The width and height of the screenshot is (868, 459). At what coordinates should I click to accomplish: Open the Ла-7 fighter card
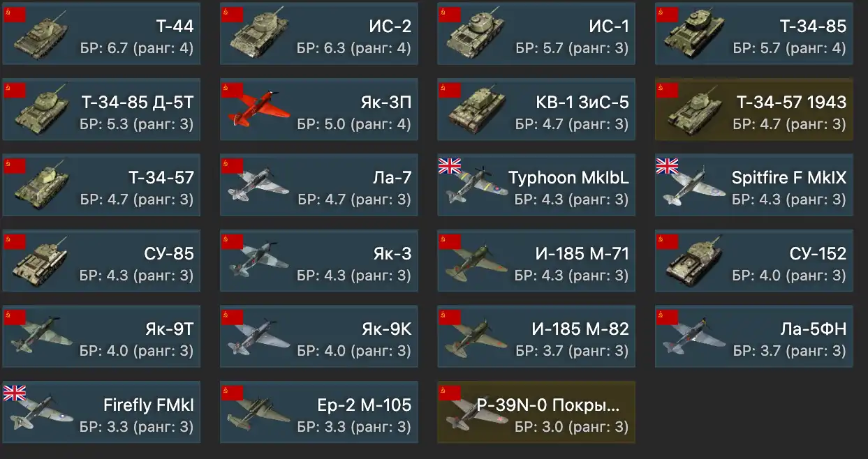coord(319,185)
